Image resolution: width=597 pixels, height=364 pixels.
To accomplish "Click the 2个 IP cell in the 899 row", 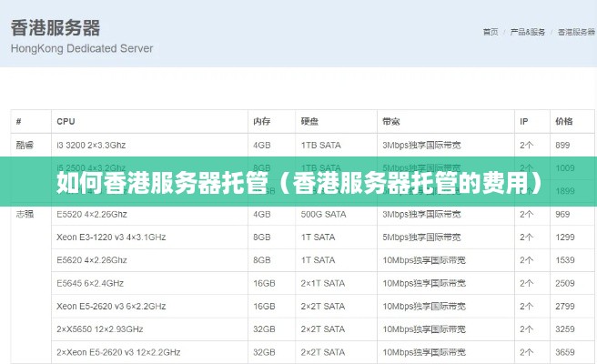I will coord(527,145).
